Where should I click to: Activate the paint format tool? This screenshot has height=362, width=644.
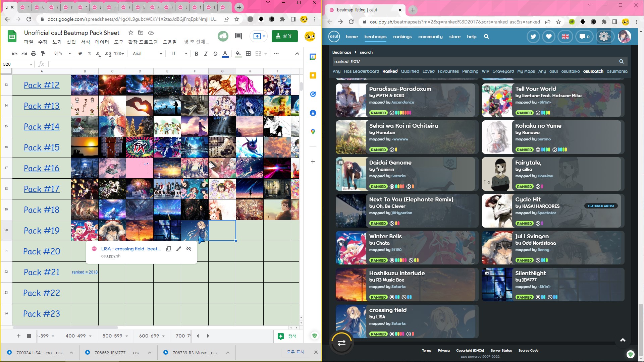click(43, 54)
